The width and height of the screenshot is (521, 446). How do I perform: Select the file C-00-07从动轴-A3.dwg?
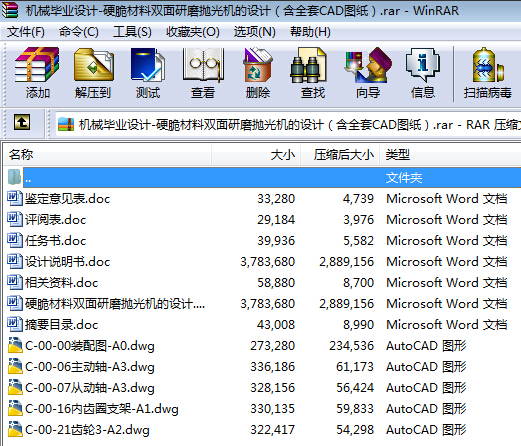(90, 388)
